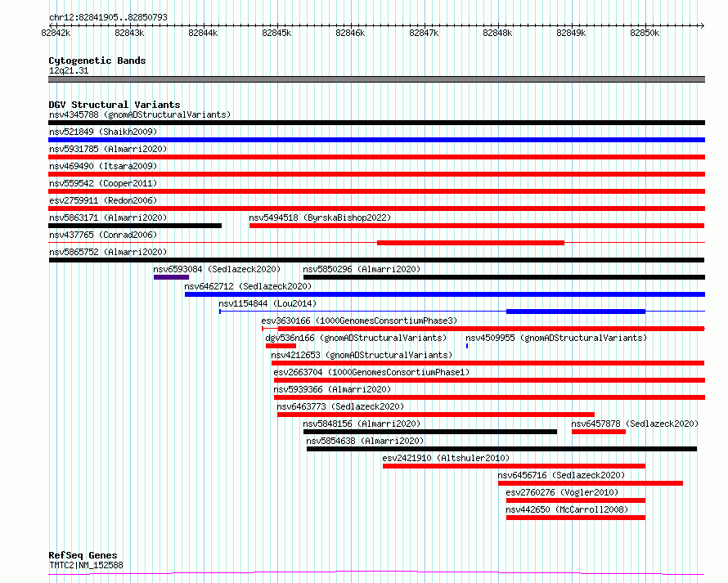
Task: Open esv3630166 (1000GenomesConsortiumPhase3) label
Action: [x=359, y=321]
